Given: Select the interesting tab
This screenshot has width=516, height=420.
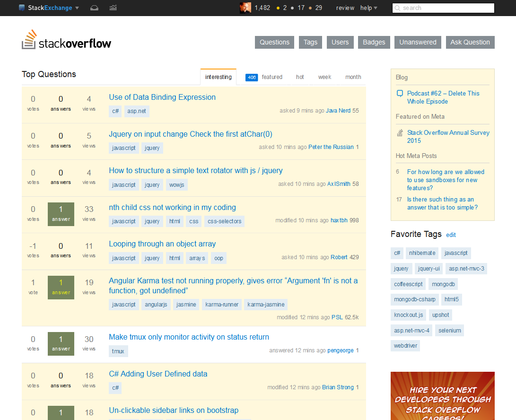Looking at the screenshot, I should click(219, 77).
